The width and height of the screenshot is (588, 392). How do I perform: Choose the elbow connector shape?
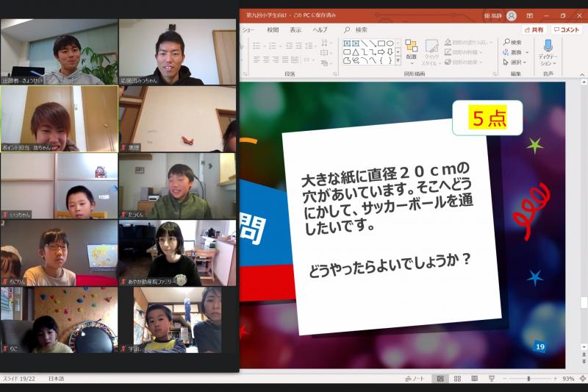coord(364,51)
